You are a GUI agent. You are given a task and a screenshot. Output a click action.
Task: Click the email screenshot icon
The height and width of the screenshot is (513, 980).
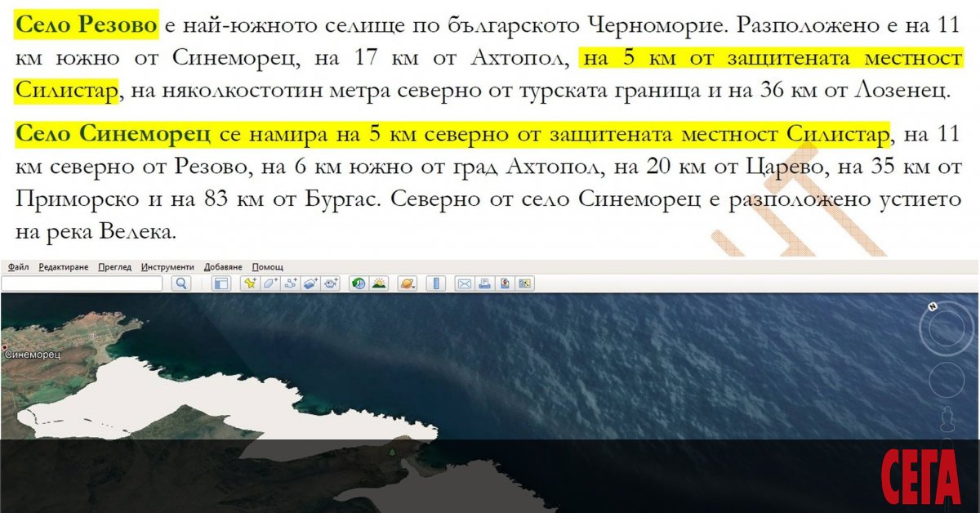[x=465, y=283]
